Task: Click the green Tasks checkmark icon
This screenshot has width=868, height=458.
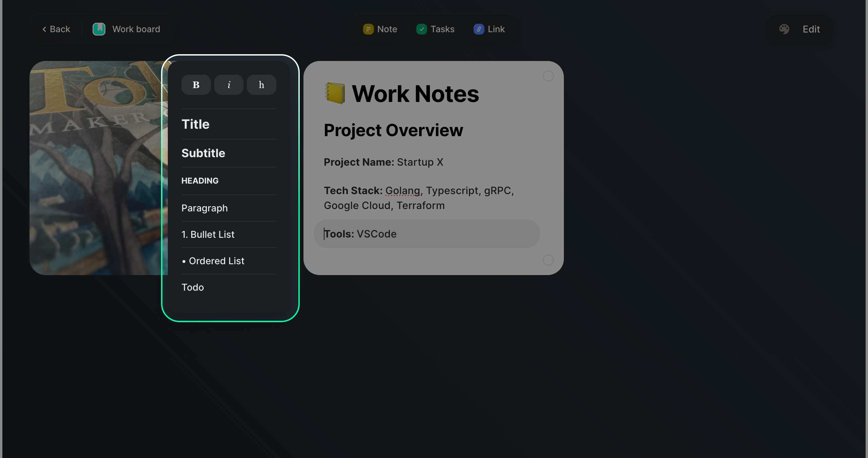Action: coord(421,29)
